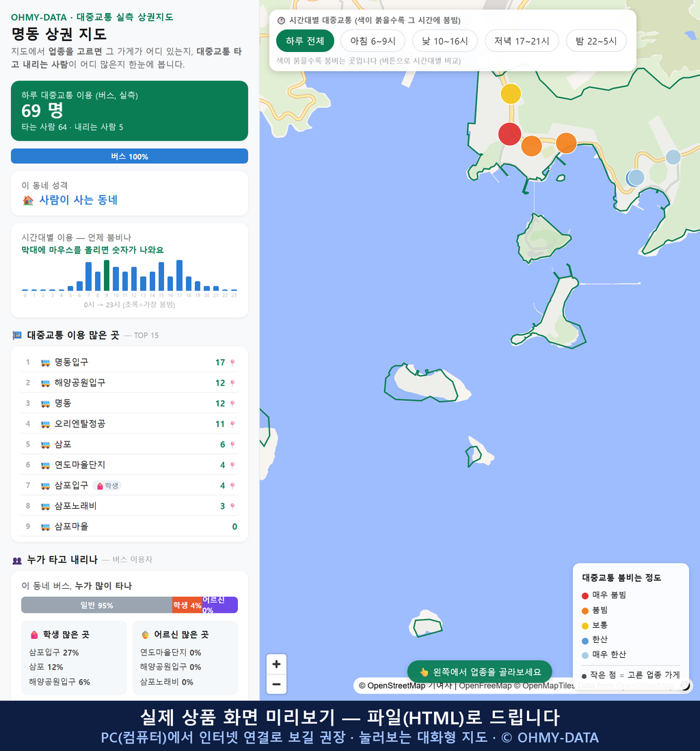This screenshot has width=700, height=751.
Task: Select the 하루 전체 time filter
Action: (305, 41)
